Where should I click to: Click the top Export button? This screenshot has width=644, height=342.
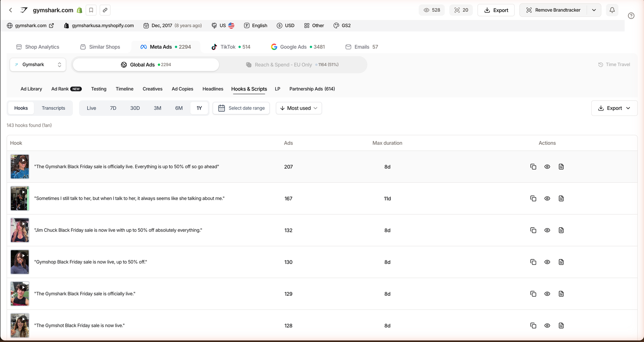click(496, 10)
